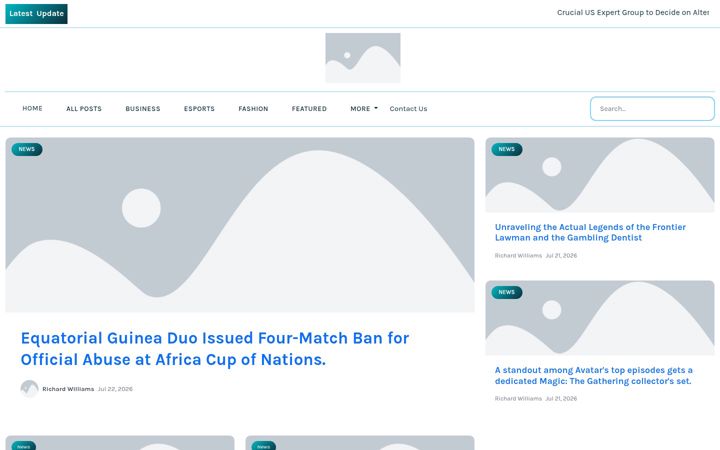Image resolution: width=720 pixels, height=450 pixels.
Task: Go to the HOME menu item
Action: (32, 108)
